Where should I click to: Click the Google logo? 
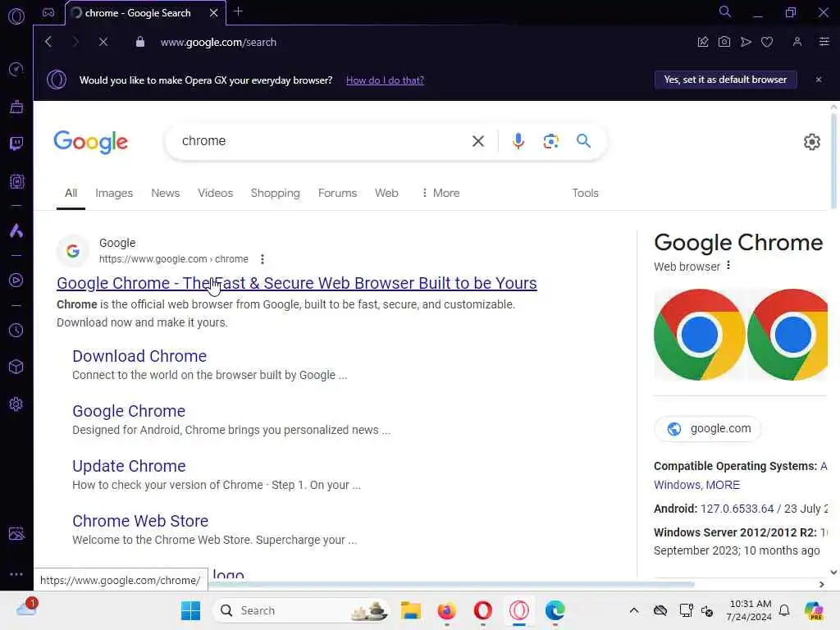click(x=90, y=142)
